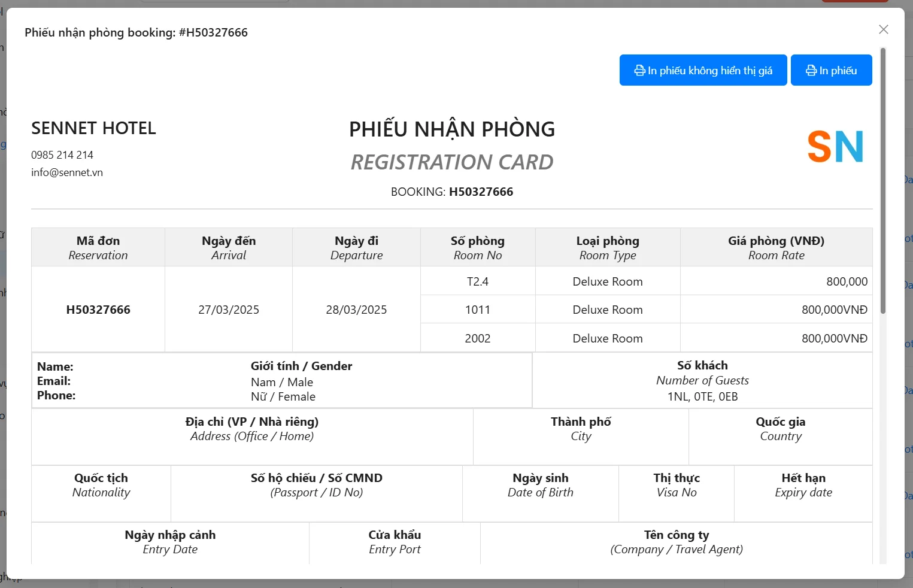Click the info@sennet.vn email address
The height and width of the screenshot is (588, 913).
point(67,172)
